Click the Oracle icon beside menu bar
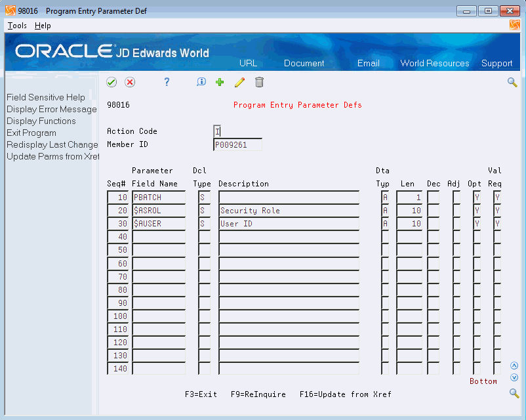The height and width of the screenshot is (420, 526). click(x=515, y=25)
